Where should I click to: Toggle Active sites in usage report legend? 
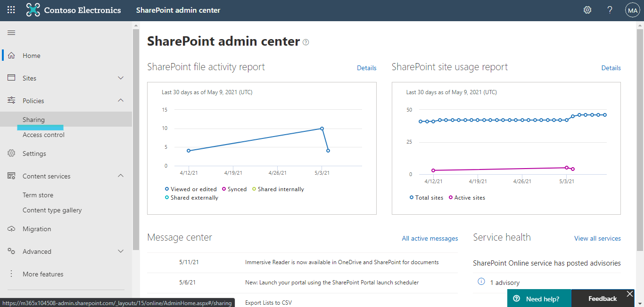pos(467,197)
